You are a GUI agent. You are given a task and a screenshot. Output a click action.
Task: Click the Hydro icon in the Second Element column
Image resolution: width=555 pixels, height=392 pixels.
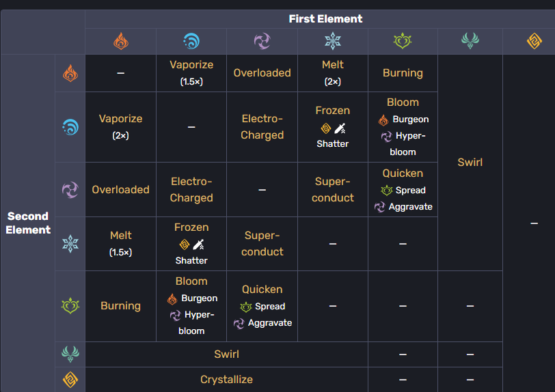[x=70, y=127]
